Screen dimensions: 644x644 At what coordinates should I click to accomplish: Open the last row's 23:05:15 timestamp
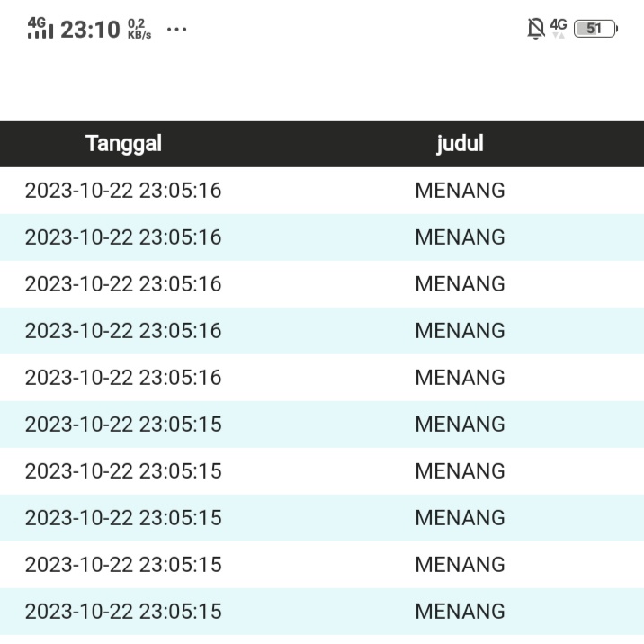(x=123, y=612)
